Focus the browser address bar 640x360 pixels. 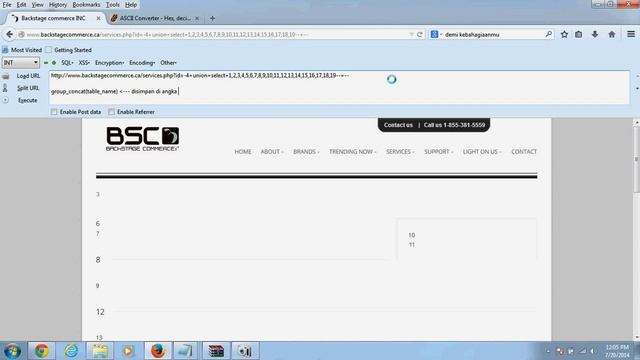pyautogui.click(x=216, y=35)
